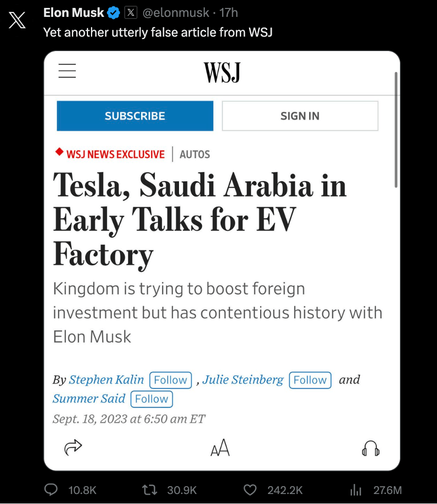Screen dimensions: 437x504
Task: Click the SIGN IN button
Action: click(x=300, y=116)
